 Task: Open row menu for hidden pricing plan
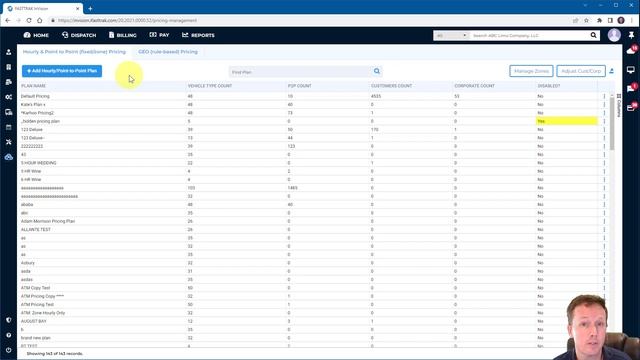pyautogui.click(x=604, y=121)
